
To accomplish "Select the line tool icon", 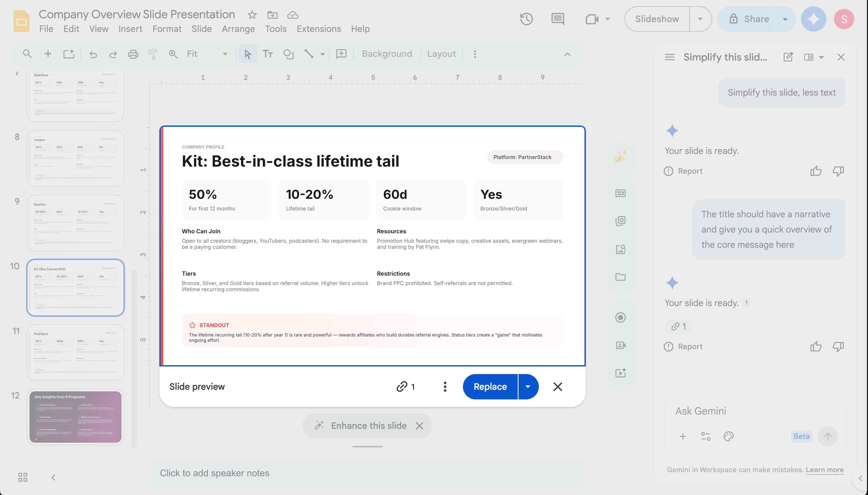I will pyautogui.click(x=309, y=54).
